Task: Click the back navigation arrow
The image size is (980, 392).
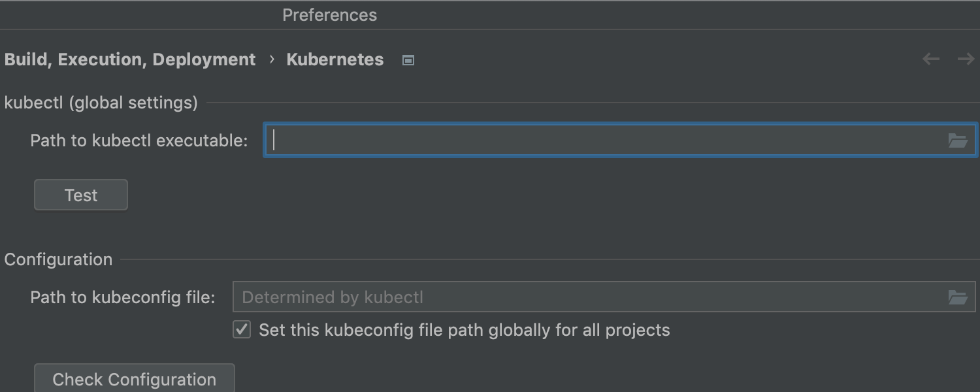Action: click(931, 59)
